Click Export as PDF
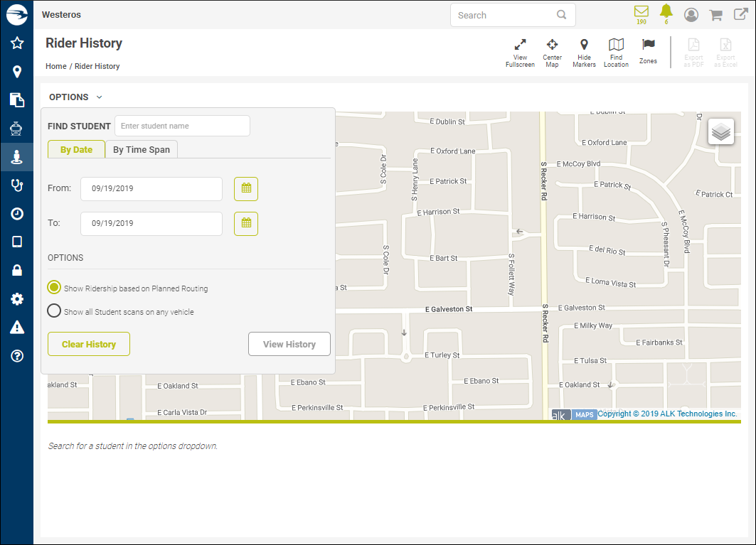756x545 pixels. 693,53
